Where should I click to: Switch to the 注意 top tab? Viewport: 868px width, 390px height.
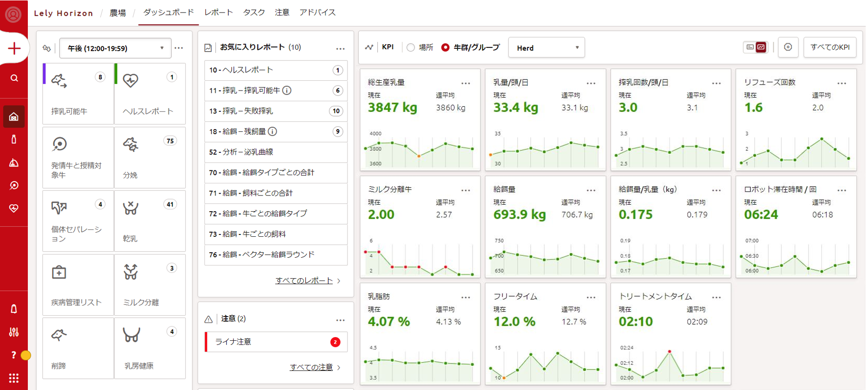pyautogui.click(x=282, y=13)
